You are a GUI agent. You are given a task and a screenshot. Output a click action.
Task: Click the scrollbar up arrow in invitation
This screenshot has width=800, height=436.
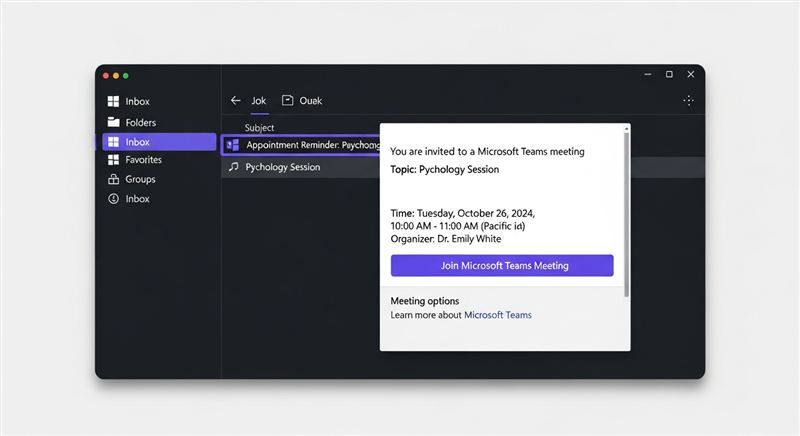(627, 129)
